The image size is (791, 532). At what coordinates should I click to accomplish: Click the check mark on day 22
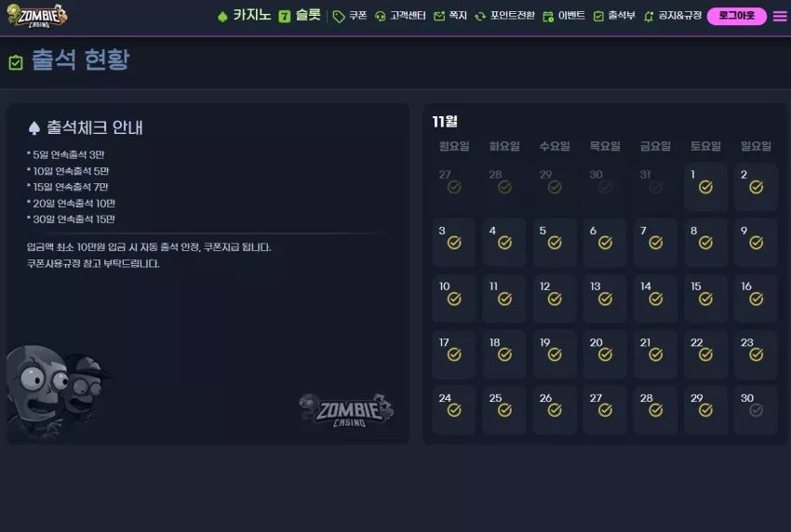705,354
